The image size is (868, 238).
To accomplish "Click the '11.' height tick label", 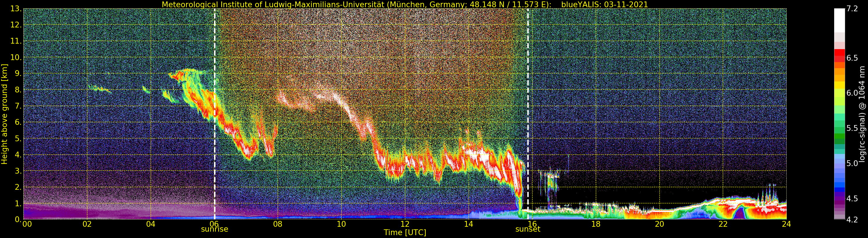I will pyautogui.click(x=16, y=41).
